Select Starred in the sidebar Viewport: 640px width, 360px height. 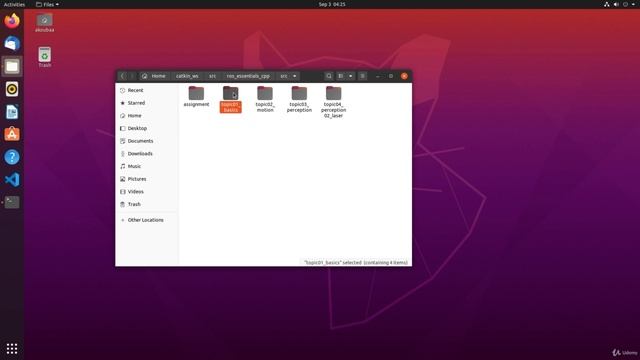pos(147,103)
